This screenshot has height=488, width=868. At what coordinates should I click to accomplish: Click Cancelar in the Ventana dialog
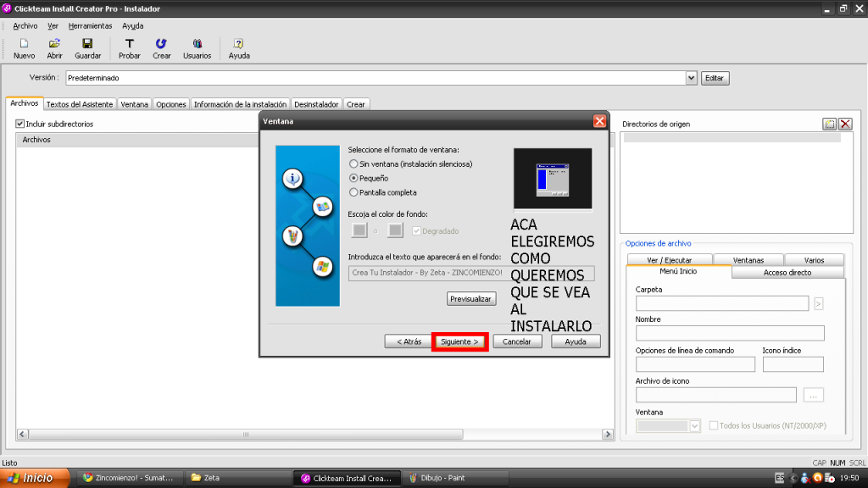click(517, 341)
